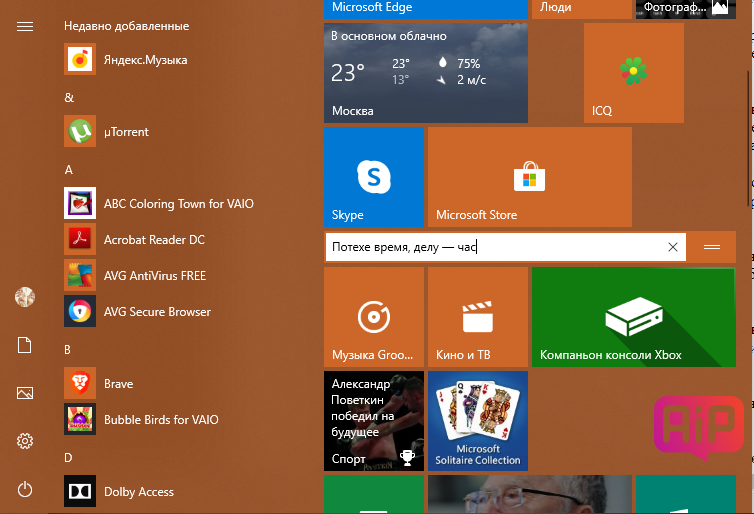Open the Музыка Groove tile
This screenshot has height=514, width=754.
(374, 317)
